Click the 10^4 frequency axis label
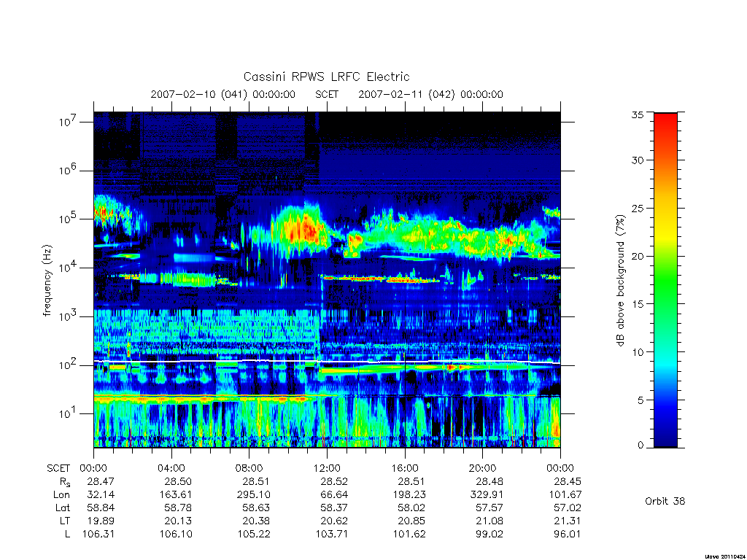 pos(68,267)
